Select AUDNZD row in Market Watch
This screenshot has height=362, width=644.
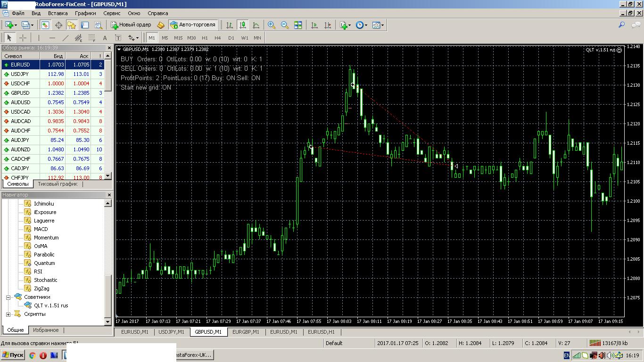pos(53,149)
